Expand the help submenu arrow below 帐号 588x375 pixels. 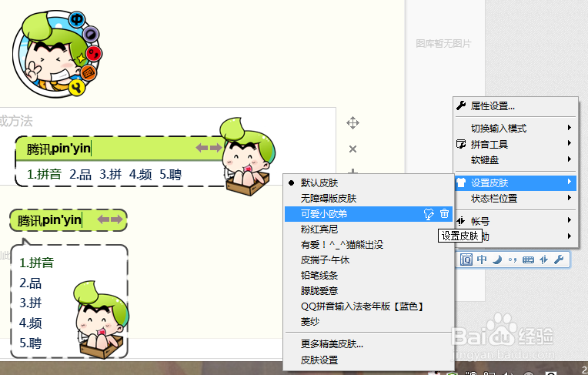(x=570, y=236)
